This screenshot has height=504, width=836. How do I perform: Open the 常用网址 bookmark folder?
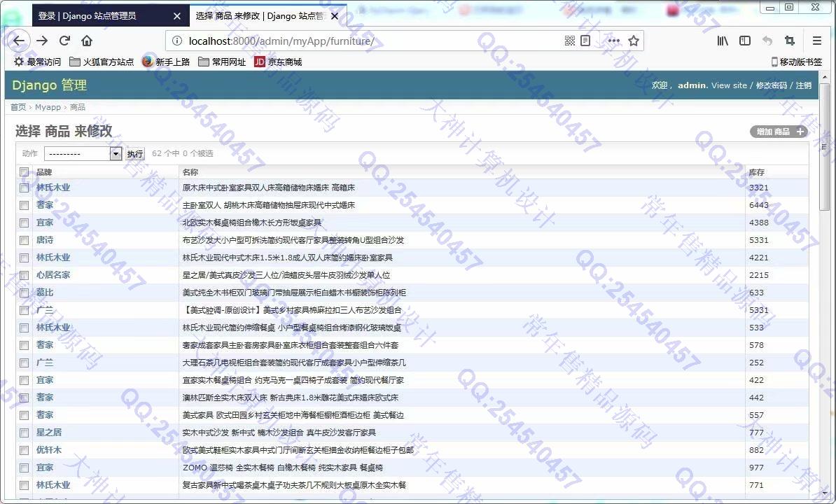222,62
